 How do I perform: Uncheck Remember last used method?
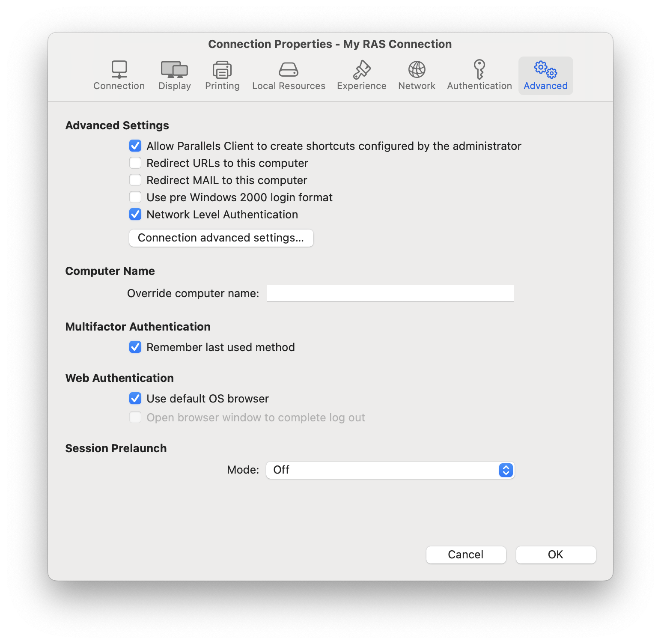(135, 347)
